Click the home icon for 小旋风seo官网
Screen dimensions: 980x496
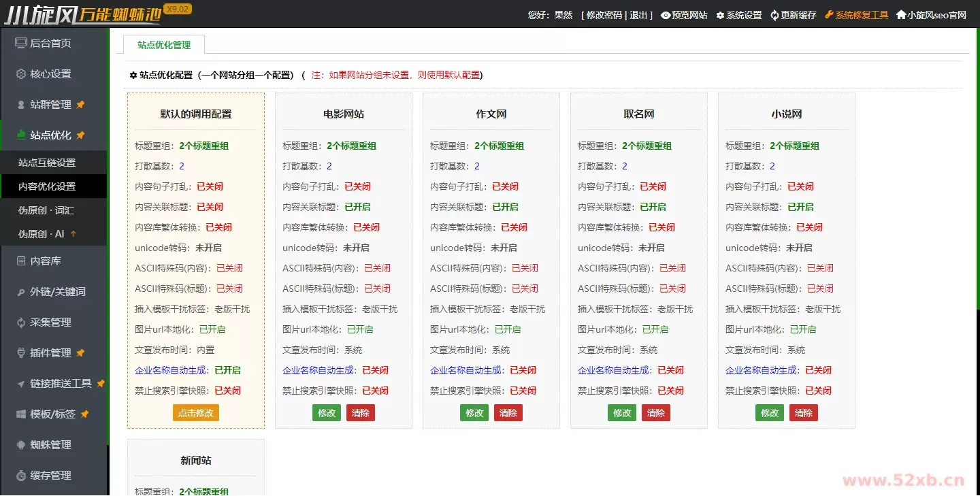tap(901, 15)
